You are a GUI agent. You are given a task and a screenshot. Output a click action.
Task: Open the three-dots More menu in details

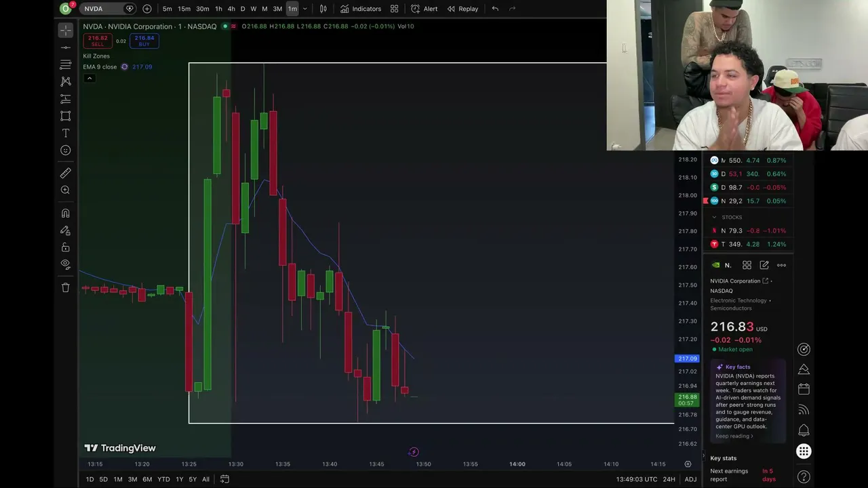pyautogui.click(x=781, y=265)
